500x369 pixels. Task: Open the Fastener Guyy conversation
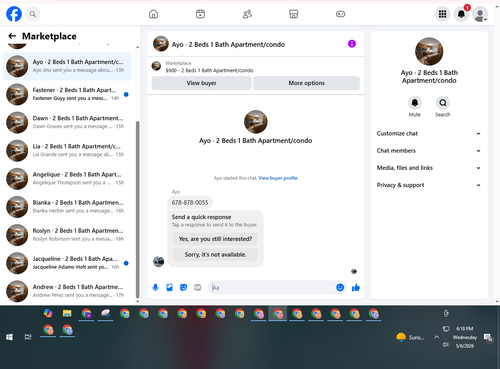[x=67, y=94]
